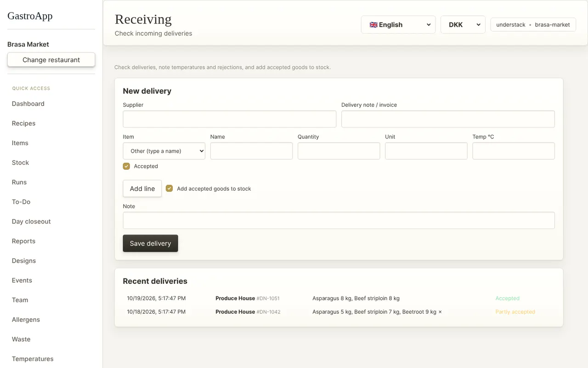The image size is (588, 368).
Task: Click the Quantity input field
Action: click(339, 151)
